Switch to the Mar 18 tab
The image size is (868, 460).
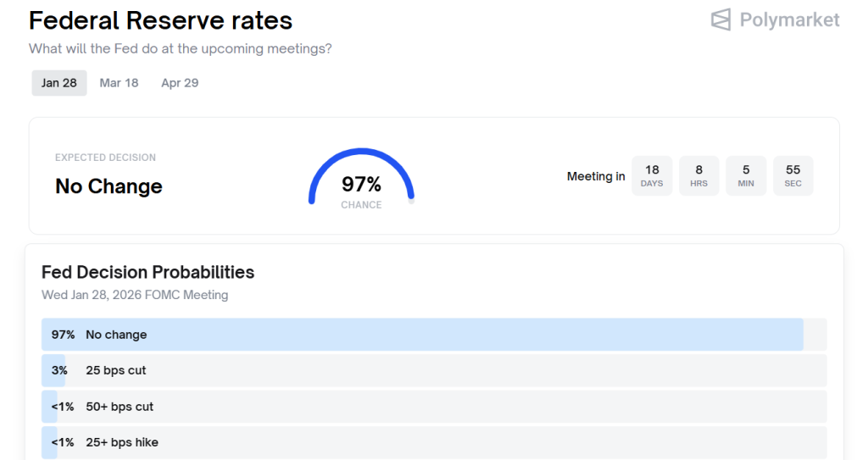coord(119,83)
